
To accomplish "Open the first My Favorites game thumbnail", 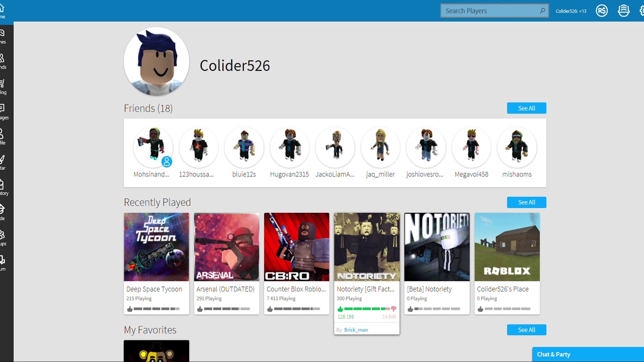I will (156, 351).
